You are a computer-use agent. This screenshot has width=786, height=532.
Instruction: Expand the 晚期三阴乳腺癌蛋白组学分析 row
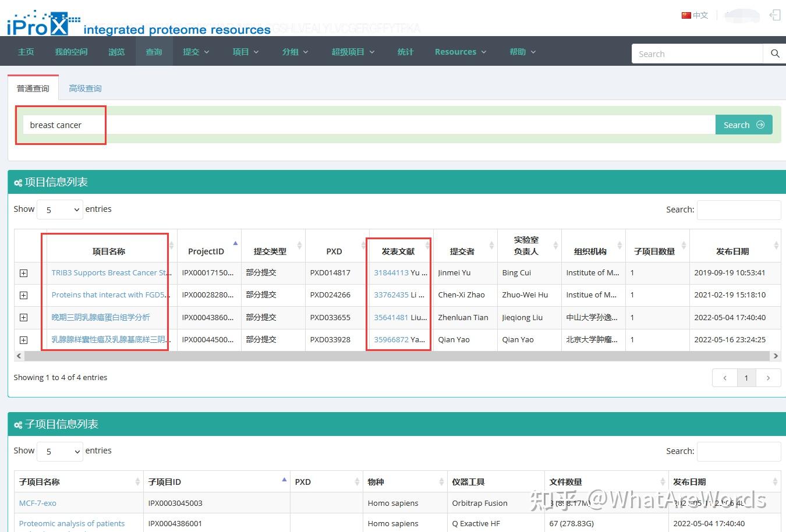(24, 317)
